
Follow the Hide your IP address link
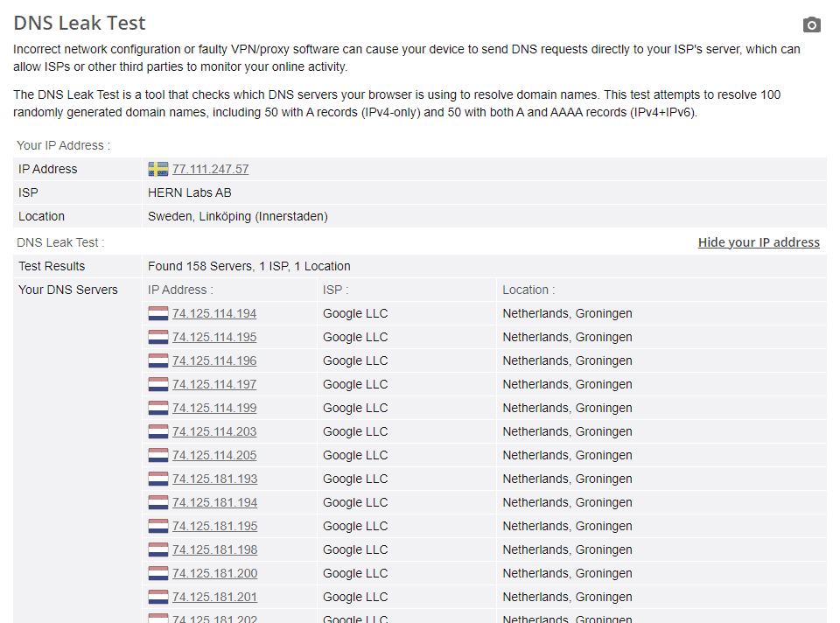pyautogui.click(x=759, y=242)
